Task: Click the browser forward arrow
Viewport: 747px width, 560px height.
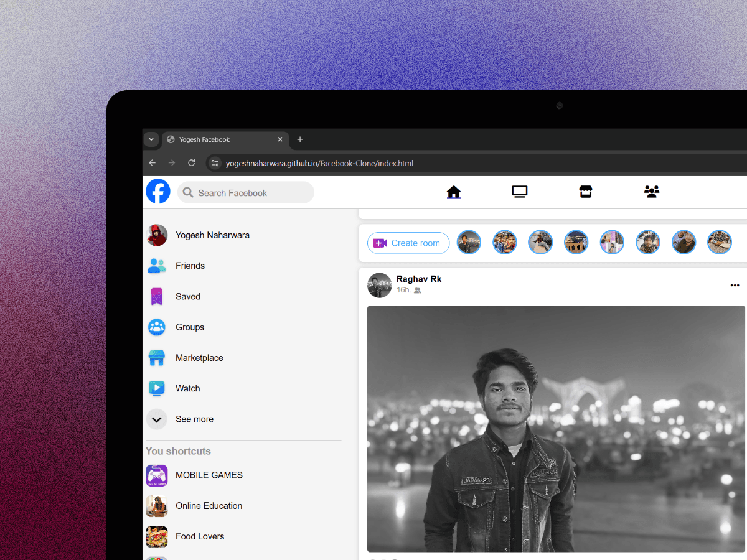Action: (172, 163)
